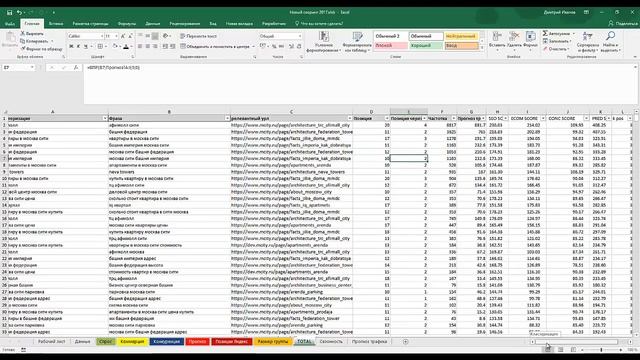
Task: Open the Clear (Очистить) menu
Action: click(556, 49)
